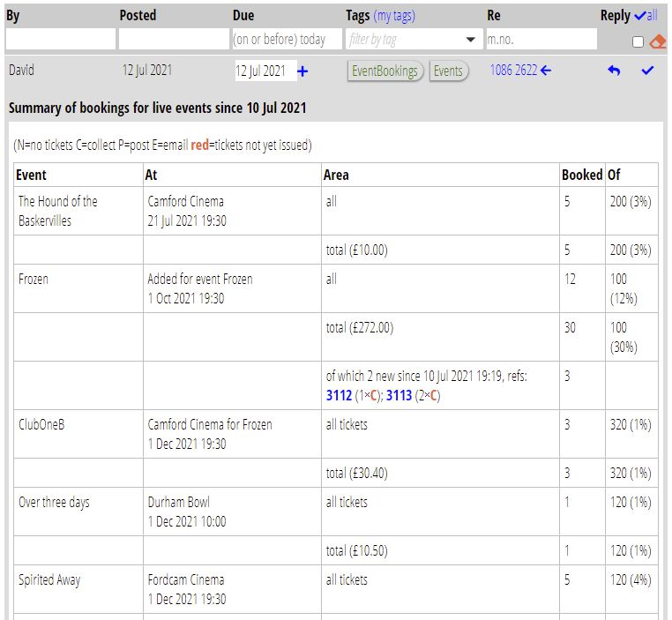Viewport: 672px width, 620px height.
Task: Select the EventBookings tag
Action: click(385, 71)
